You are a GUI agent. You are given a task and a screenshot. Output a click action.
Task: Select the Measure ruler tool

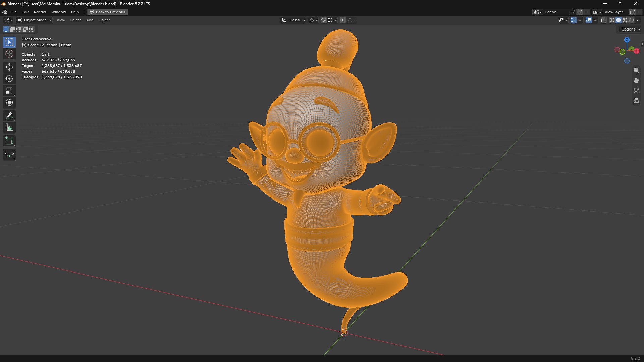[9, 128]
